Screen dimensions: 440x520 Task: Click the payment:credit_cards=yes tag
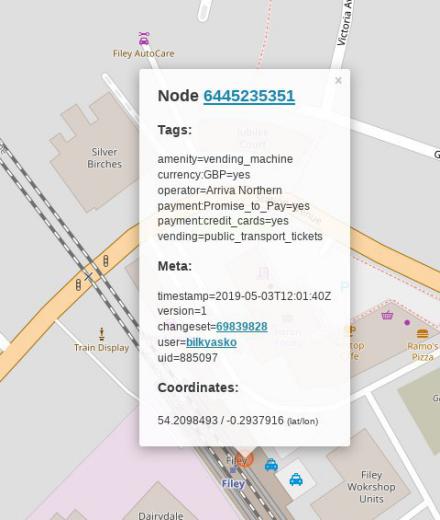pos(223,221)
